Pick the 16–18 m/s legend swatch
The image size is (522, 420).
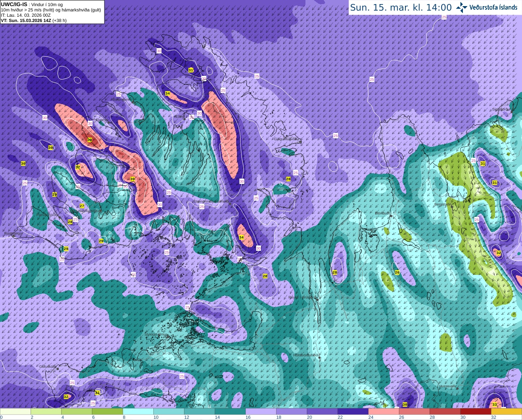261,411
